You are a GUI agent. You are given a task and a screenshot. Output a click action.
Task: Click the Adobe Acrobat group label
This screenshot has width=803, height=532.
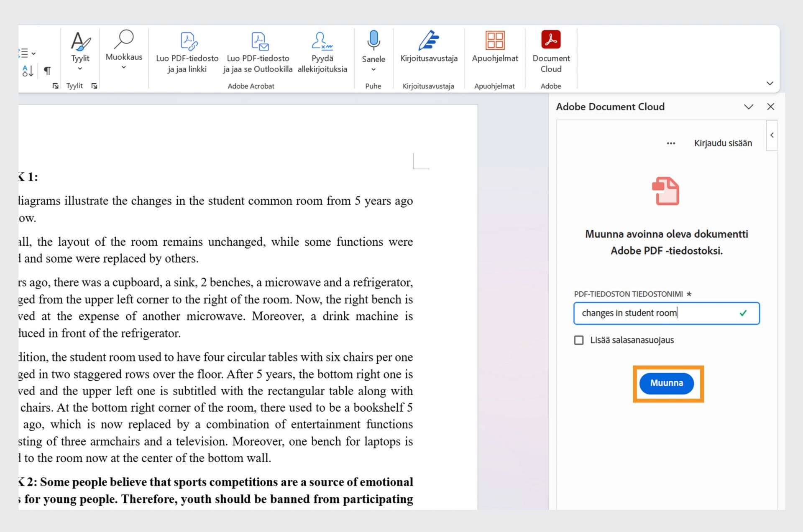click(x=251, y=86)
